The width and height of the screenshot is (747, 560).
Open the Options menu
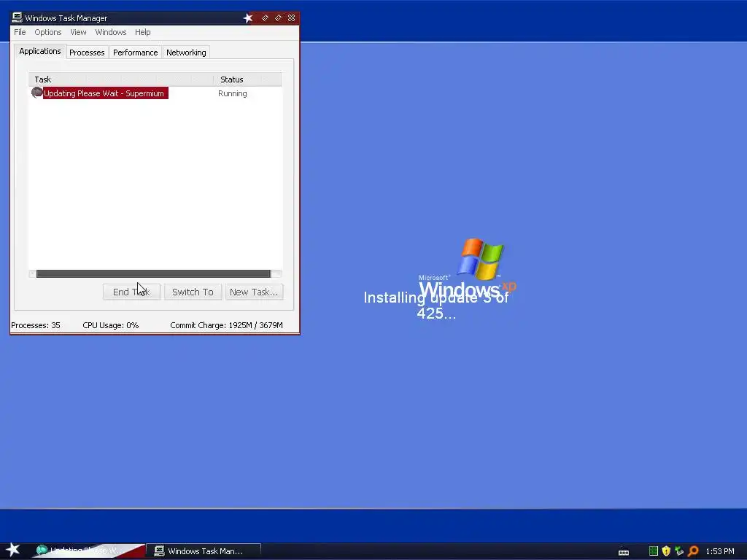pos(47,32)
